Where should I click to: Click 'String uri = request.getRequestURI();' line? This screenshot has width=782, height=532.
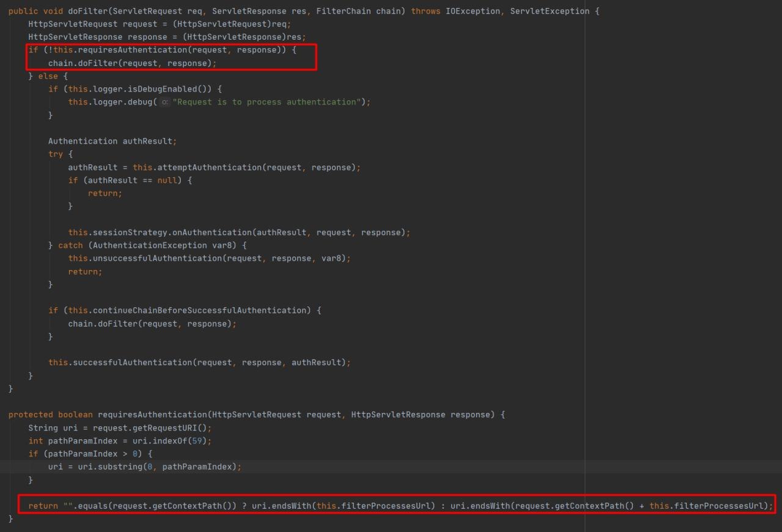click(120, 428)
